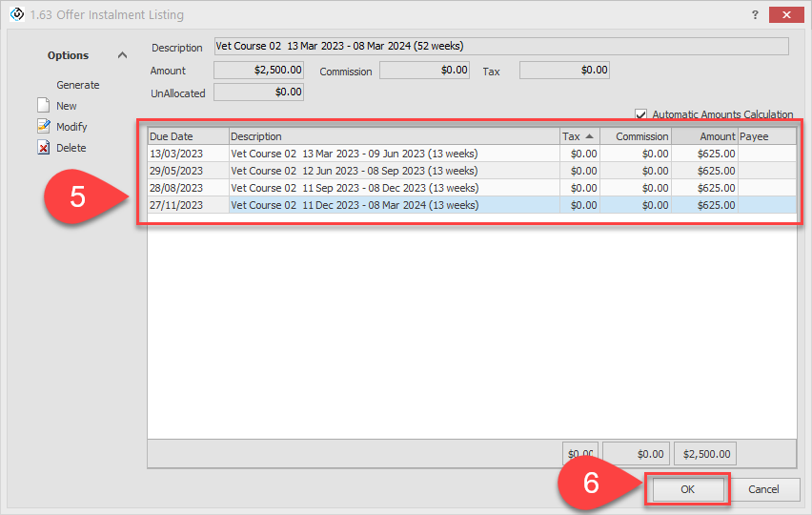Uncheck Automatic Amounts Calculation checkbox
Viewport: 812px width, 515px height.
[641, 113]
